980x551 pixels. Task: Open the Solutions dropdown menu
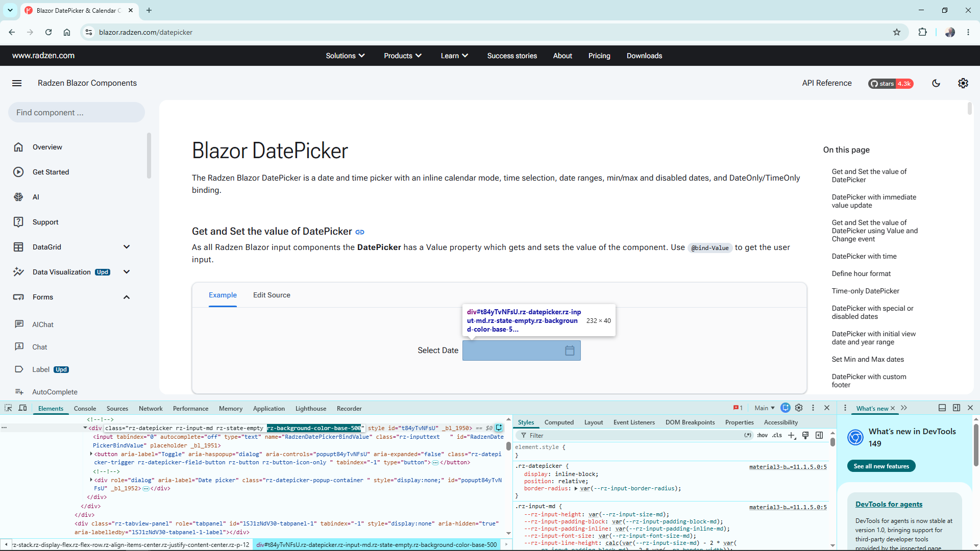[x=346, y=56]
